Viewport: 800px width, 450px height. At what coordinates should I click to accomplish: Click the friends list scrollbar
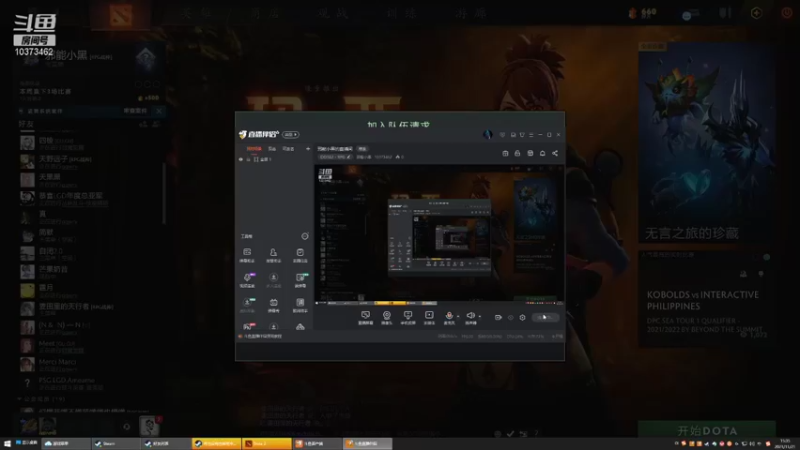pyautogui.click(x=164, y=194)
